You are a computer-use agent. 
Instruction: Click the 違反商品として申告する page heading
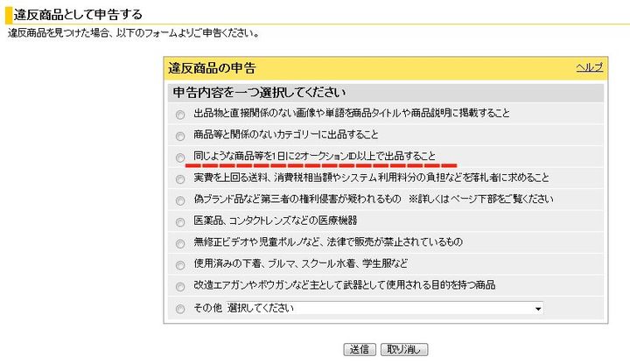click(x=78, y=15)
